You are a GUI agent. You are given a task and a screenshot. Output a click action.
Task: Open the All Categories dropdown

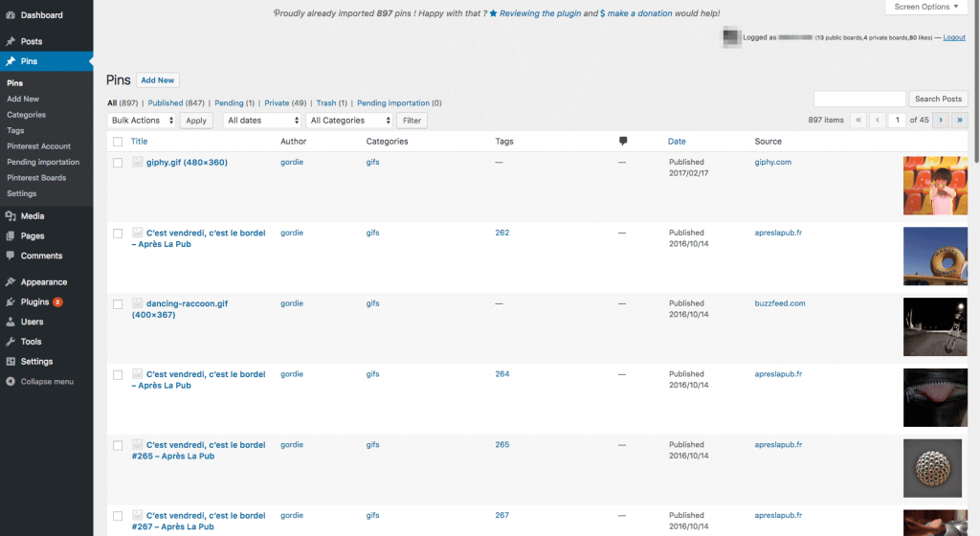(349, 121)
